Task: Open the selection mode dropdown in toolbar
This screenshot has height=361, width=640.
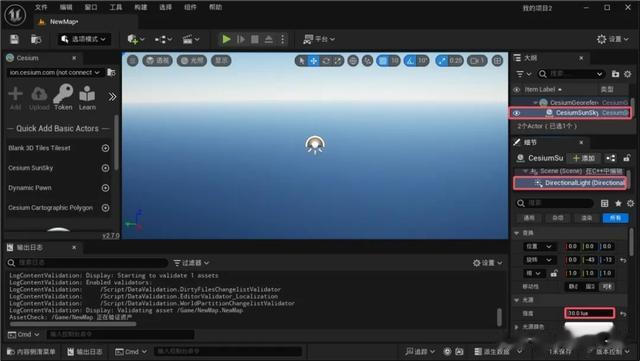Action: click(x=84, y=39)
